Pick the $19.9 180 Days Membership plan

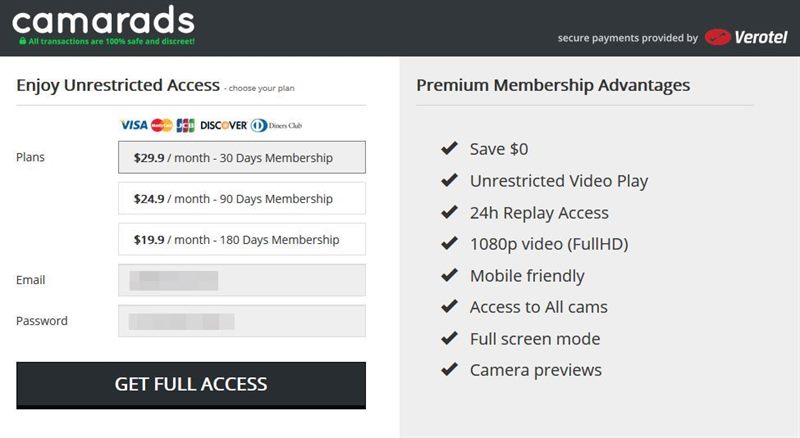coord(242,239)
